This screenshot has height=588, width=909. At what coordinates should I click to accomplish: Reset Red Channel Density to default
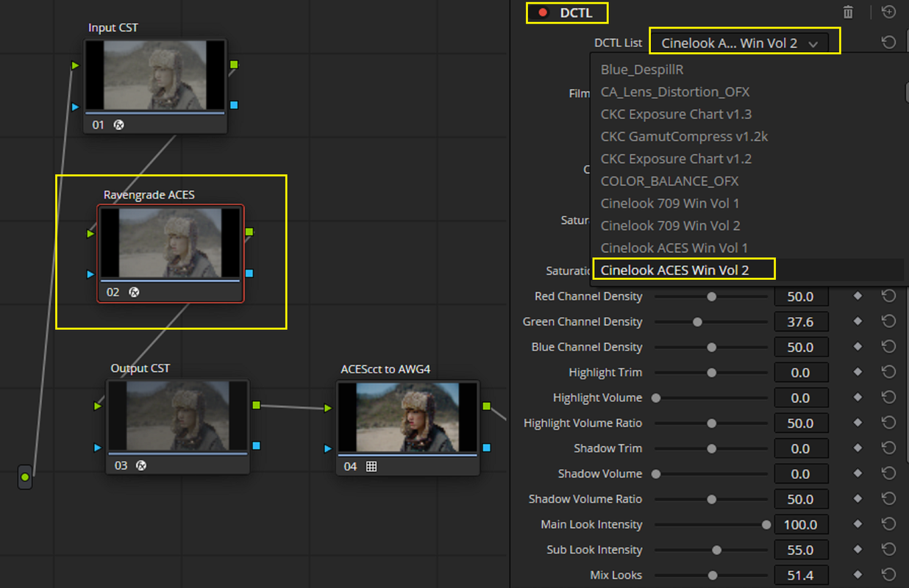(888, 296)
